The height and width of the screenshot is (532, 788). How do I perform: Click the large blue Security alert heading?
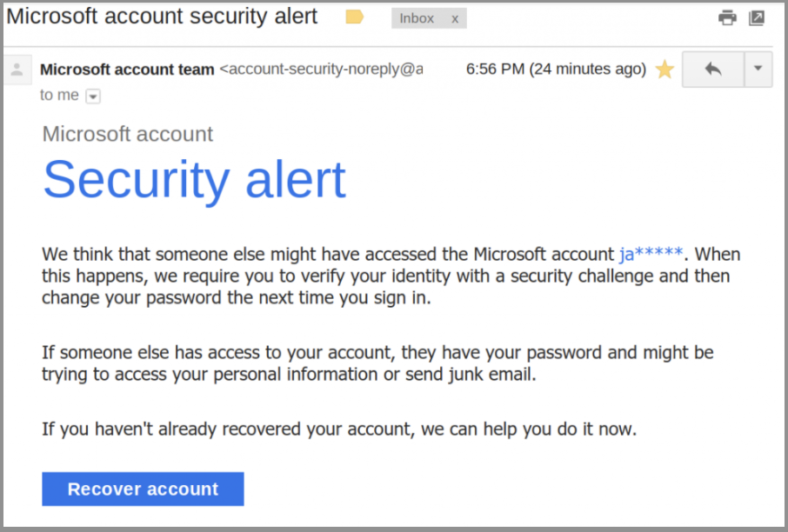pos(195,180)
